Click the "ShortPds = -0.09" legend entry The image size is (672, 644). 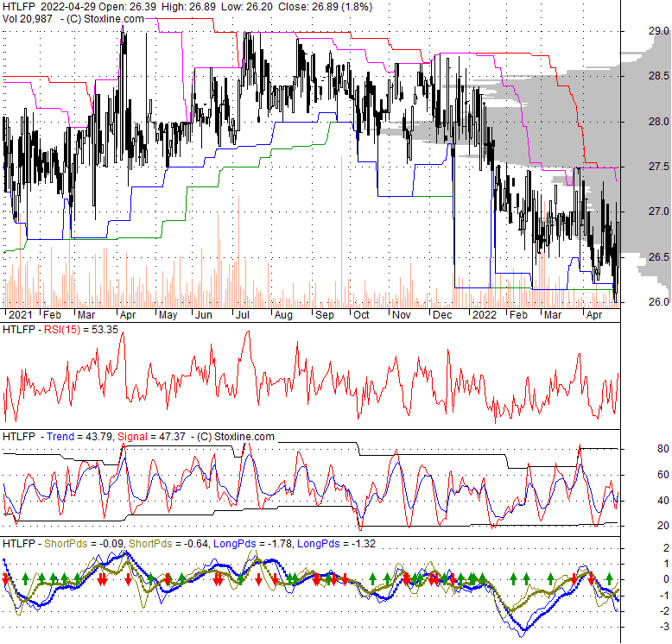(x=84, y=544)
